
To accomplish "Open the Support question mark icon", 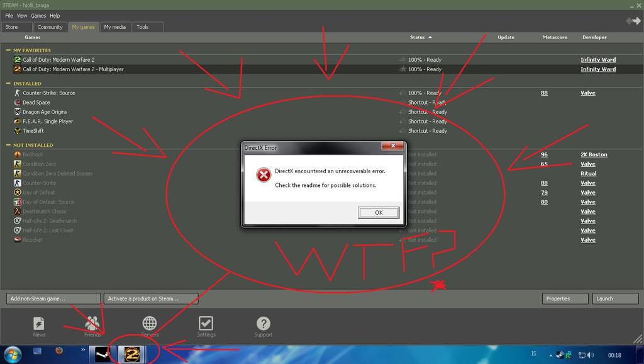I will coord(264,323).
